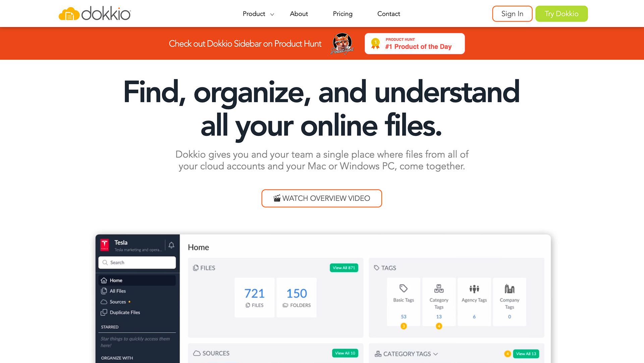
Task: Click #1 Product of the Day badge
Action: coord(415,43)
